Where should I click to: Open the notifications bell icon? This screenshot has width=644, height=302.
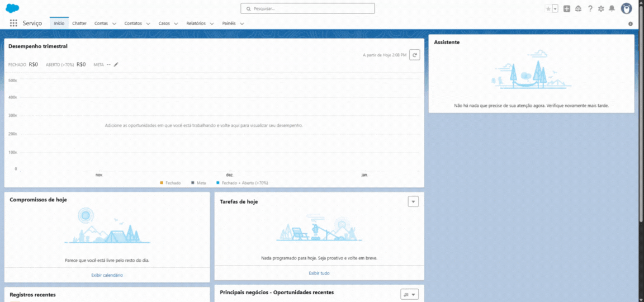612,8
